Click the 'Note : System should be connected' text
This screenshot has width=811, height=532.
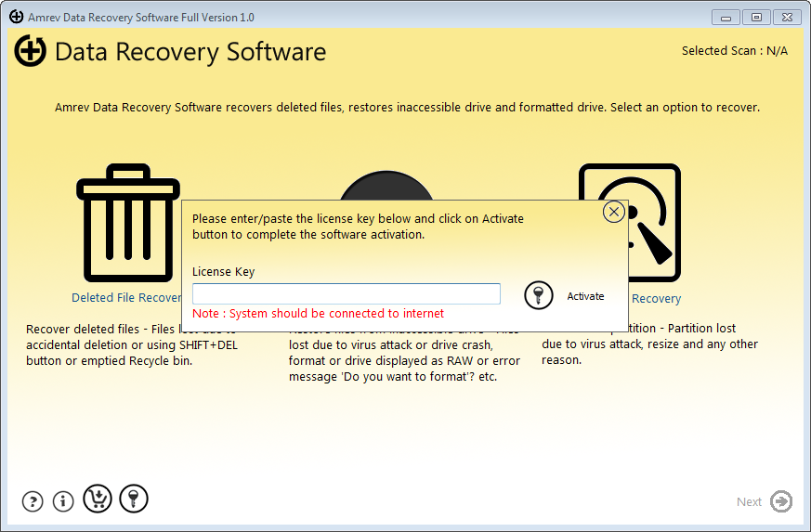318,313
